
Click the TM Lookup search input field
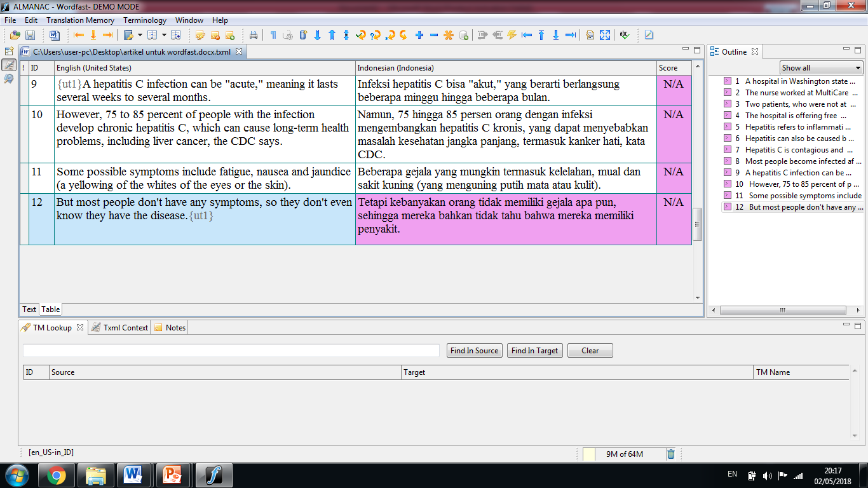point(231,351)
